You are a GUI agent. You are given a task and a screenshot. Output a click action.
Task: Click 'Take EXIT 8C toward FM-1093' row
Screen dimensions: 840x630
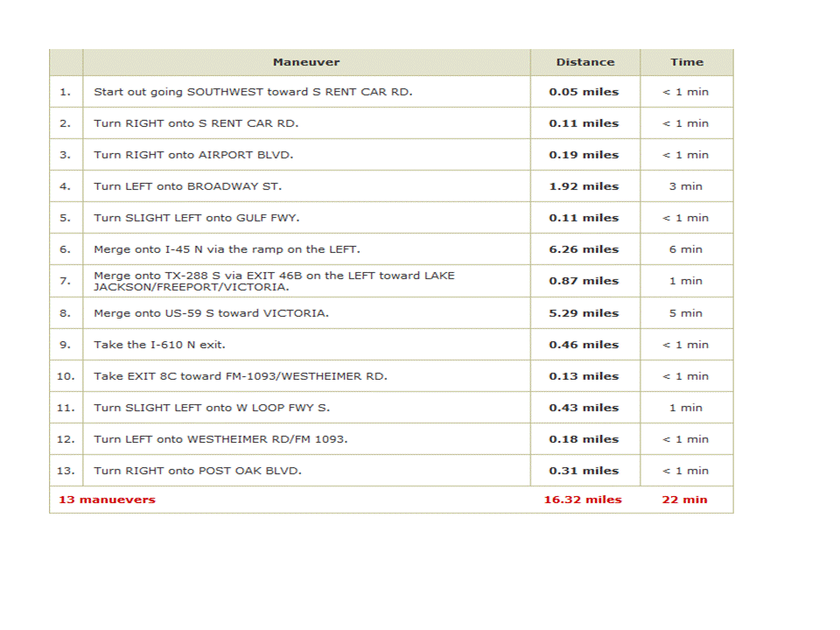click(241, 376)
